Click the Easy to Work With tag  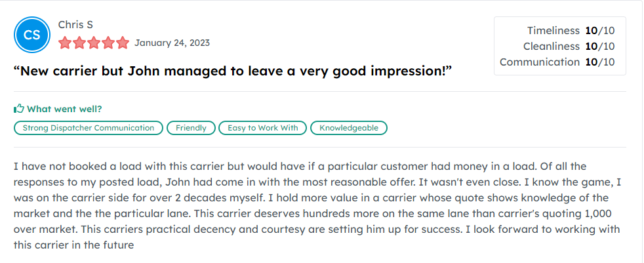click(262, 128)
